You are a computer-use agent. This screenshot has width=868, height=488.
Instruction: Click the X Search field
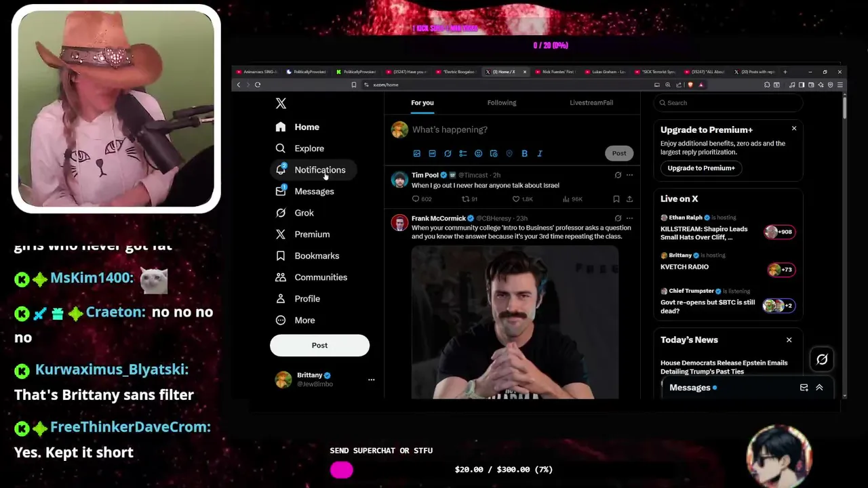click(x=728, y=103)
